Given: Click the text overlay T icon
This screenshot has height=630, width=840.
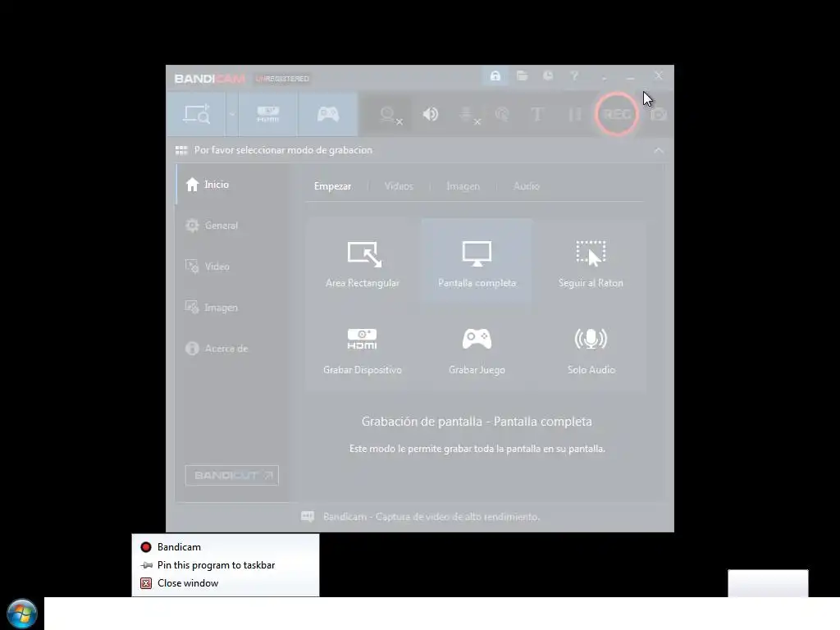Looking at the screenshot, I should click(536, 114).
